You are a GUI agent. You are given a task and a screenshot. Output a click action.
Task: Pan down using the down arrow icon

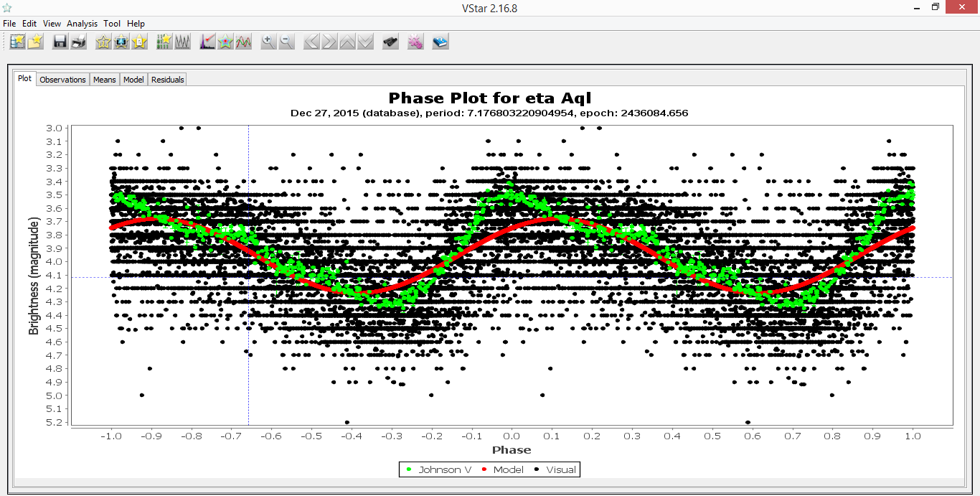pyautogui.click(x=365, y=42)
